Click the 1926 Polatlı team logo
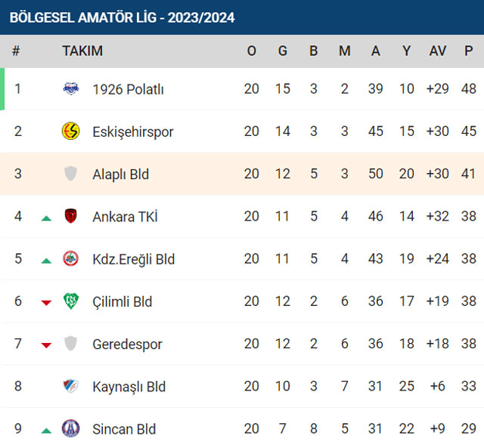The image size is (484, 448). point(70,89)
